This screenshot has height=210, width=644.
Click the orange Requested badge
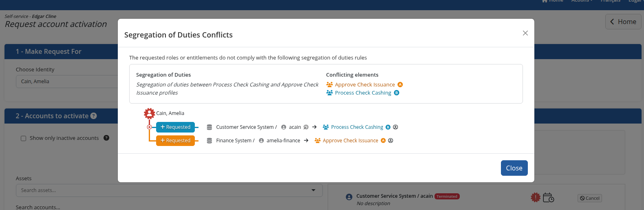175,140
